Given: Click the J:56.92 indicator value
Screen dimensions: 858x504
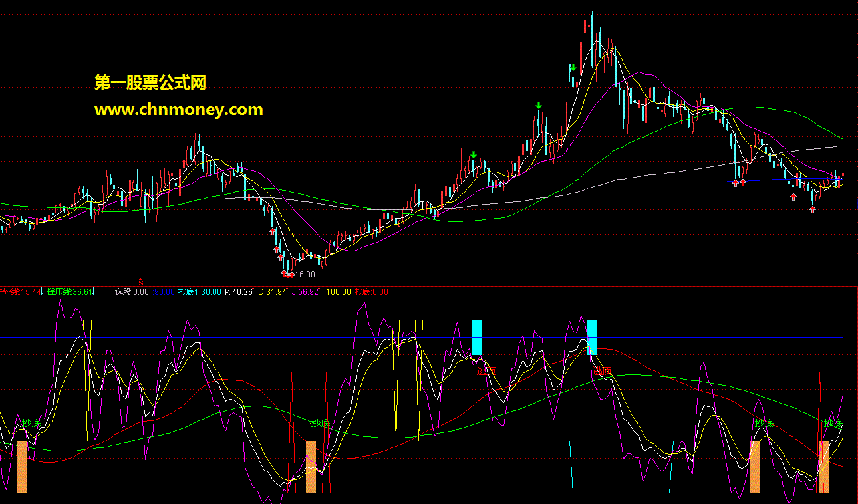Looking at the screenshot, I should (305, 291).
